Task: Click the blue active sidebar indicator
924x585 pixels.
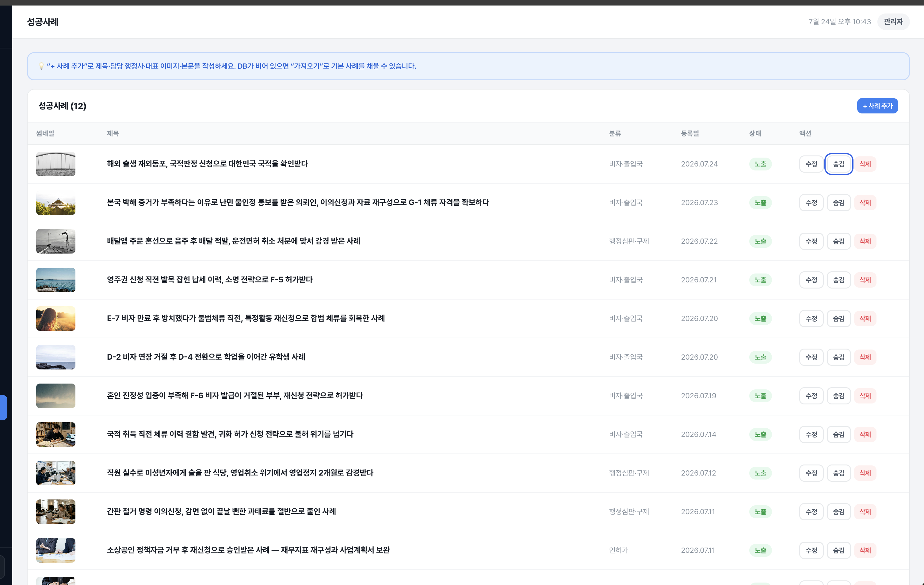Action: 3,408
